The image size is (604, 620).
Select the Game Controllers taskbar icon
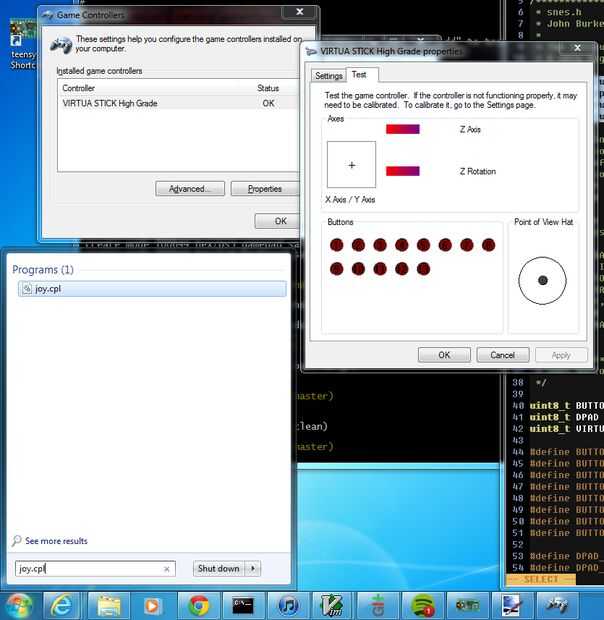pyautogui.click(x=557, y=605)
